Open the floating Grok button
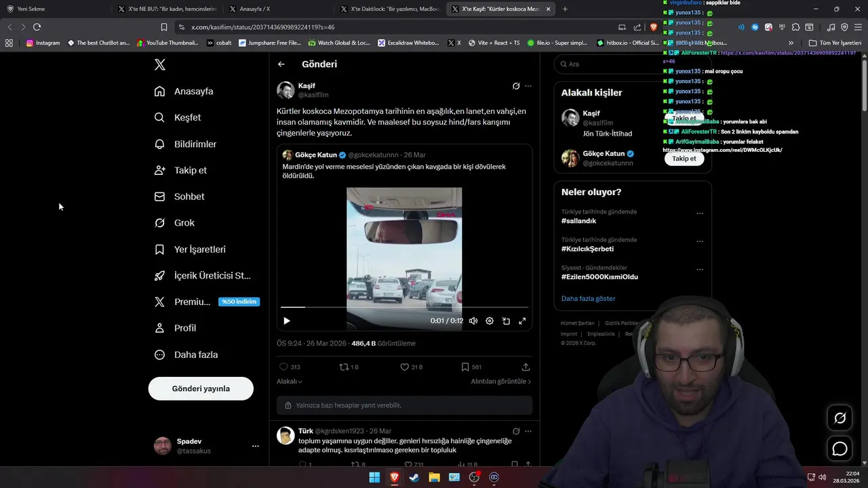Screen dimensions: 868x488 pos(840,418)
